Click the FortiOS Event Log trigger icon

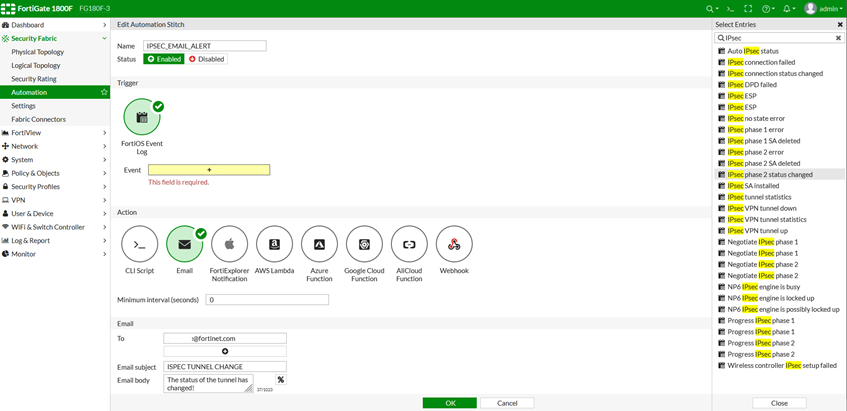point(141,118)
